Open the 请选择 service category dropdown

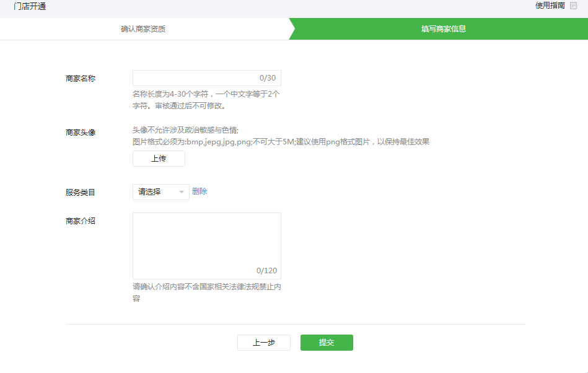(161, 192)
